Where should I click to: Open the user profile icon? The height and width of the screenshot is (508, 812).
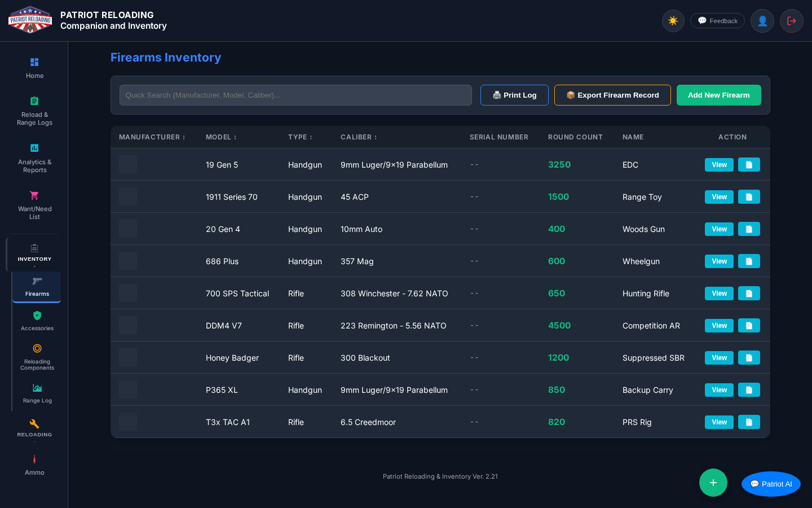pos(762,21)
